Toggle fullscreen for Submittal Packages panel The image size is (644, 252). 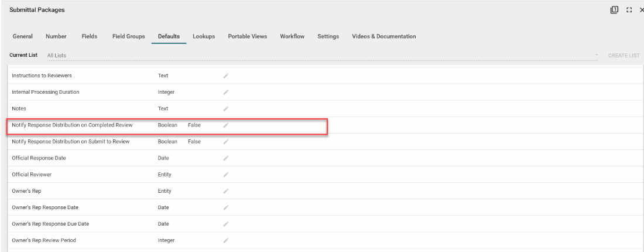coord(629,10)
